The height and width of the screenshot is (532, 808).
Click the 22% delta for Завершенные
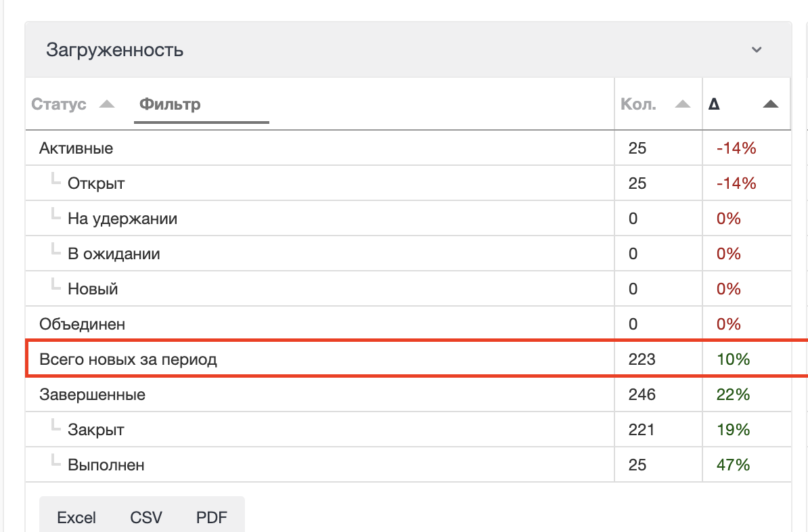point(733,394)
